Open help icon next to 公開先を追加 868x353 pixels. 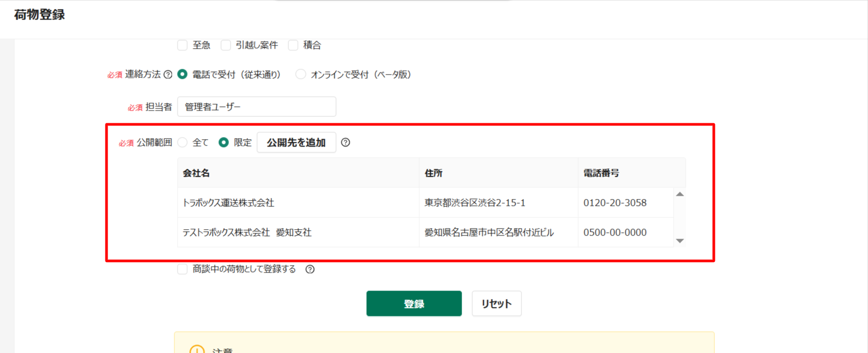coord(346,142)
